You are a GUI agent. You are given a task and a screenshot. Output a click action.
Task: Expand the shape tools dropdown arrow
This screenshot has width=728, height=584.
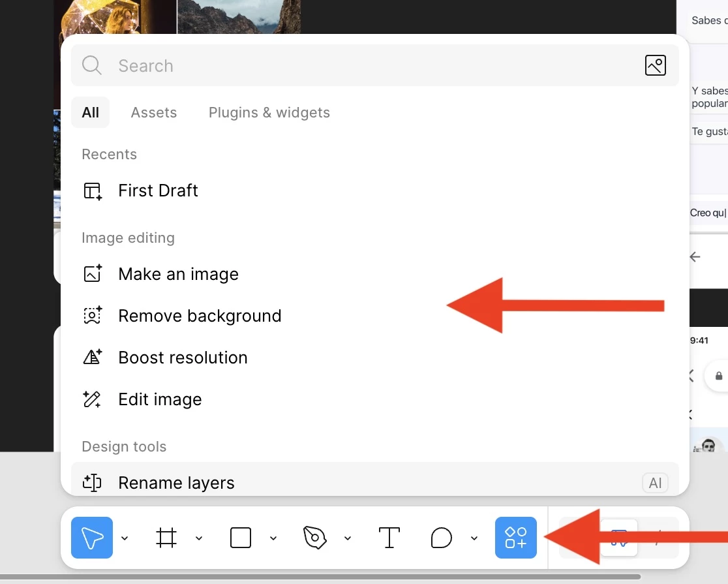273,538
